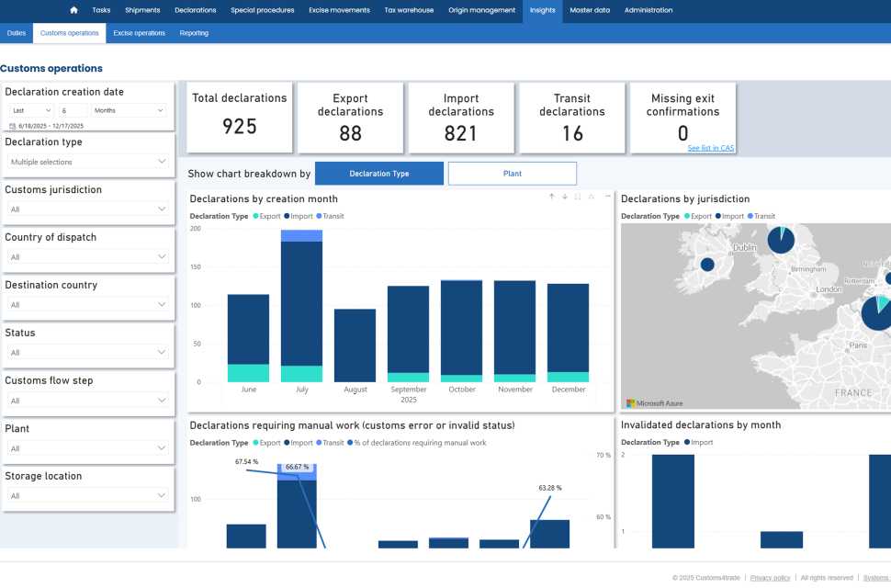This screenshot has height=588, width=891.
Task: Expand the Declaration type filter dropdown
Action: tap(88, 162)
